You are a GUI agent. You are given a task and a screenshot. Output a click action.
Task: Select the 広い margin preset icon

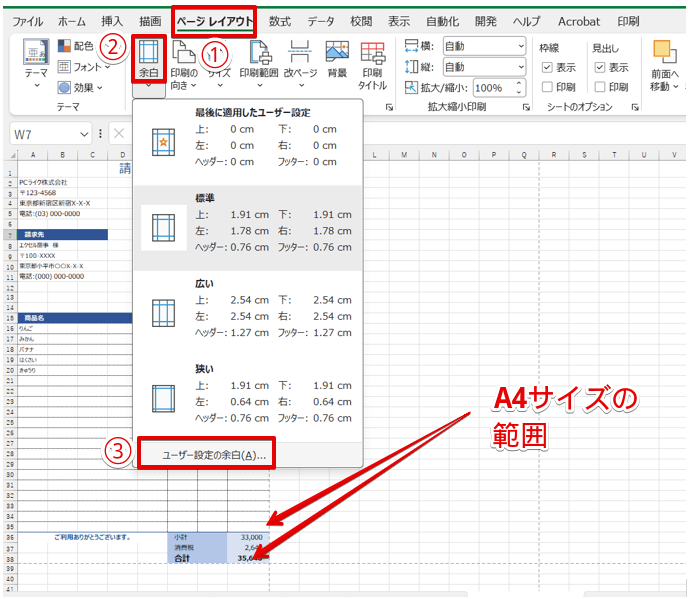tap(163, 313)
